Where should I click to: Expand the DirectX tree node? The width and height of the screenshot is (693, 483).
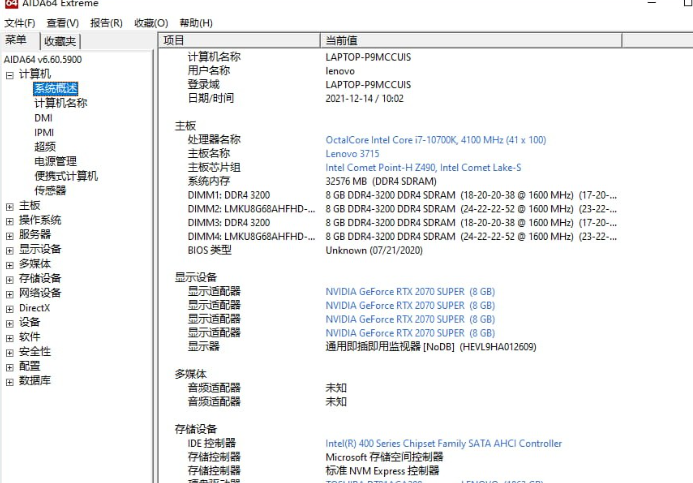pyautogui.click(x=10, y=308)
